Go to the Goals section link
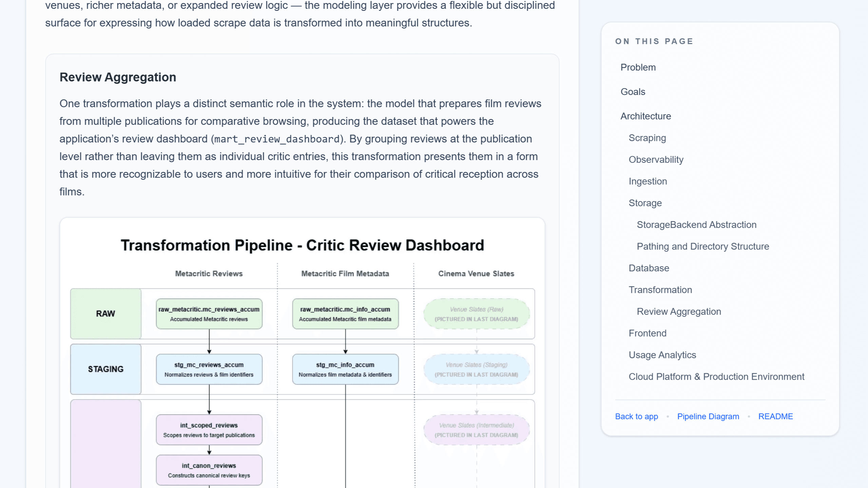 point(633,92)
